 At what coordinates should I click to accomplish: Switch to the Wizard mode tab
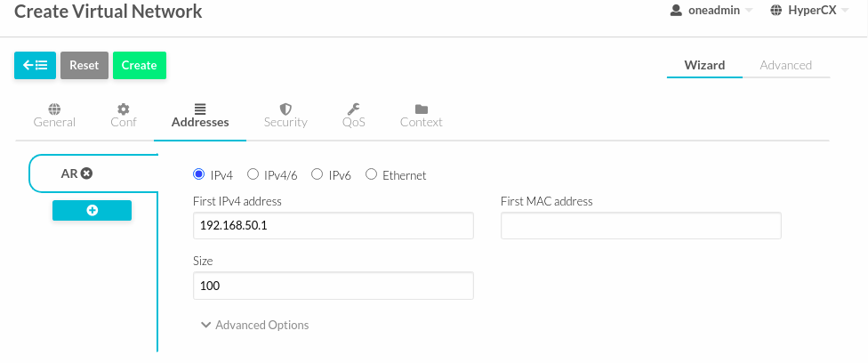coord(704,65)
